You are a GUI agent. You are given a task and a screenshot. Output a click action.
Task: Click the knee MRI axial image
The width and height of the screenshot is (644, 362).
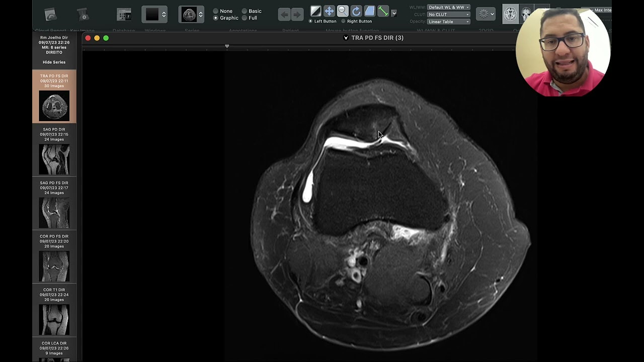(390, 214)
